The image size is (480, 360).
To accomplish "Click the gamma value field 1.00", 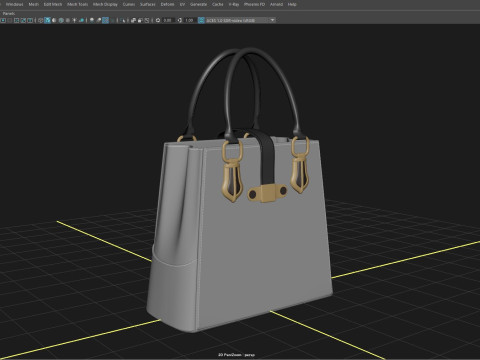I will pos(190,20).
